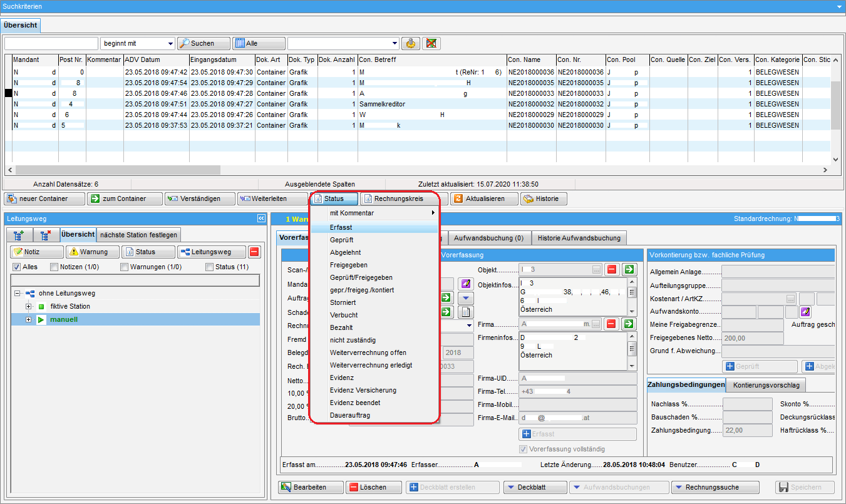
Task: Choose 'Storniert' in the Status menu
Action: click(x=343, y=302)
